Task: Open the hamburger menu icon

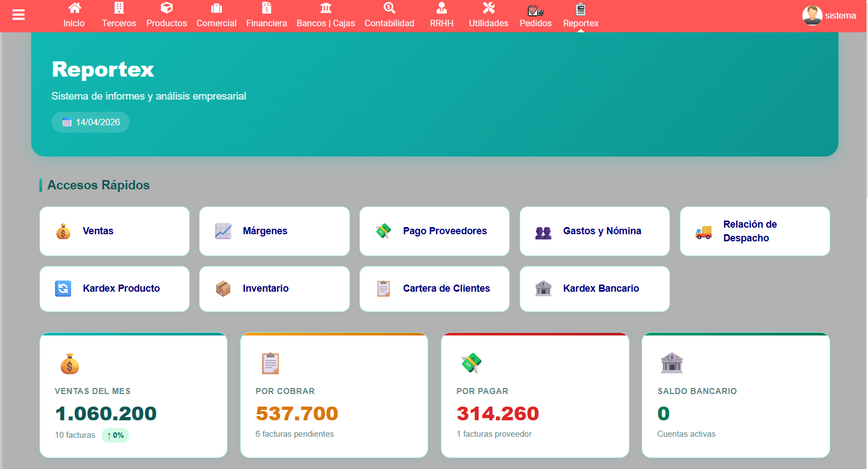Action: click(19, 15)
